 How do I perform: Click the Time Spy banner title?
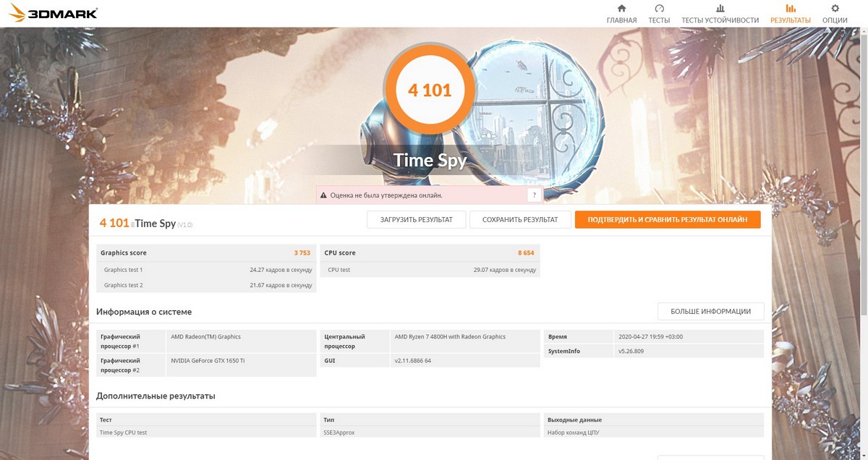tap(430, 160)
